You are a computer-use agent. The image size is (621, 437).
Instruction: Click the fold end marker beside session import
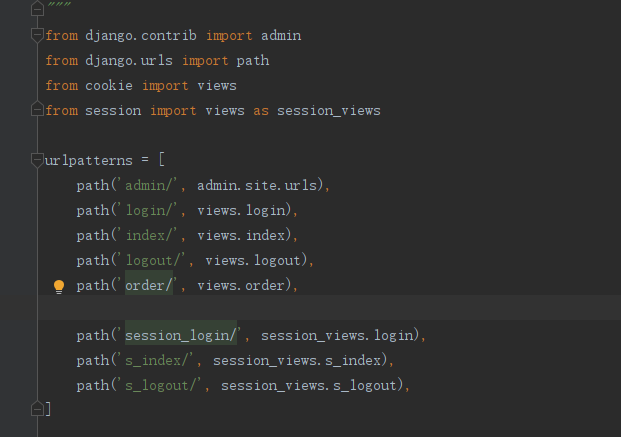[x=38, y=110]
